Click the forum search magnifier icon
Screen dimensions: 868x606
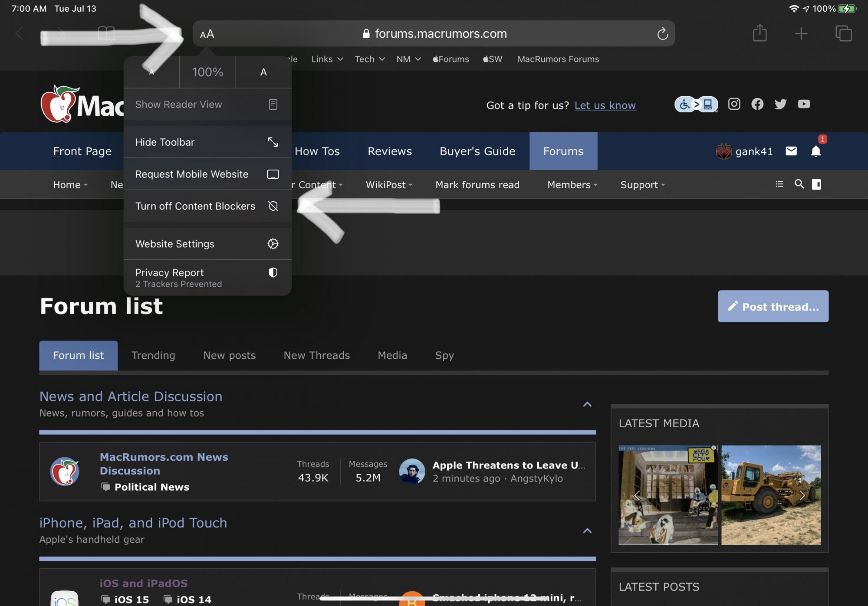coord(799,184)
